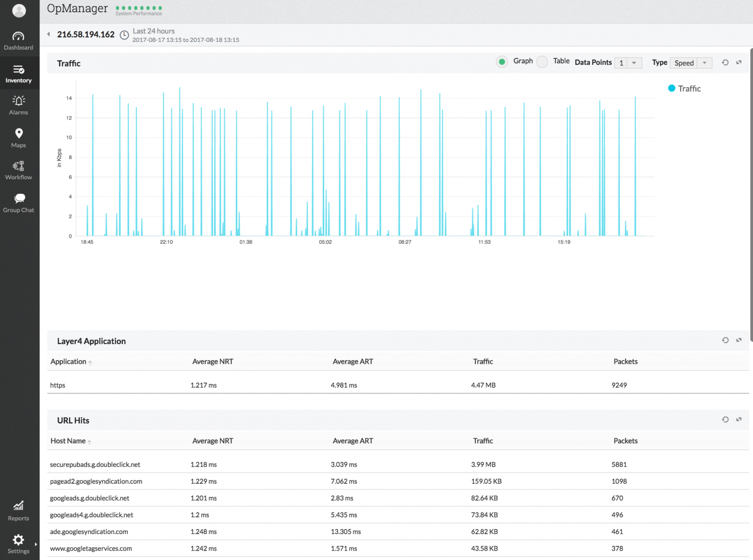Open the Type Speed dropdown

(x=691, y=63)
